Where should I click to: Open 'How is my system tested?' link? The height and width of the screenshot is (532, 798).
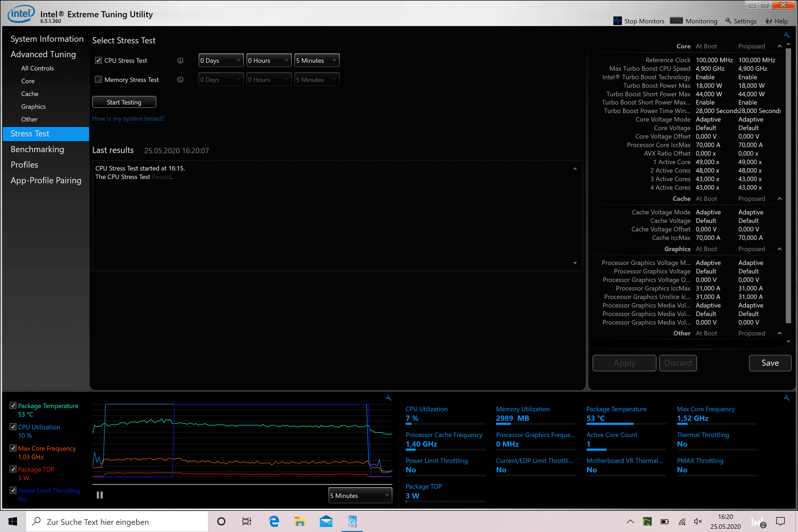pyautogui.click(x=128, y=118)
